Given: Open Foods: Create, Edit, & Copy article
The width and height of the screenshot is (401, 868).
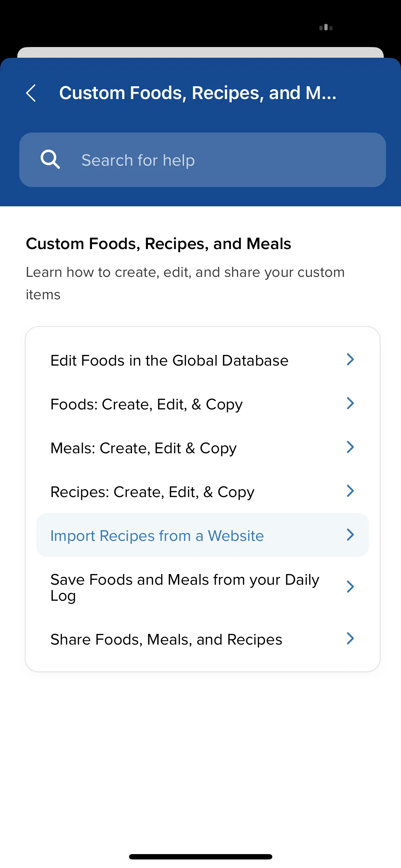Looking at the screenshot, I should click(x=202, y=404).
